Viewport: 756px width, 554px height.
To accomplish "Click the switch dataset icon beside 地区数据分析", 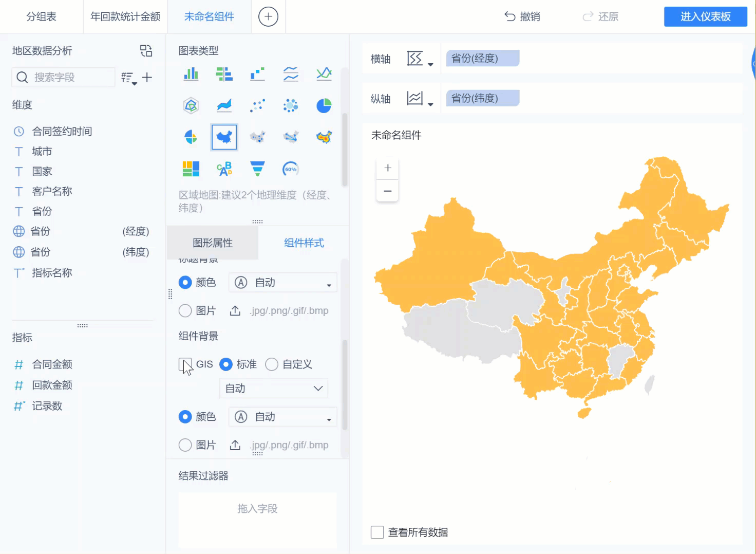I will coord(146,50).
